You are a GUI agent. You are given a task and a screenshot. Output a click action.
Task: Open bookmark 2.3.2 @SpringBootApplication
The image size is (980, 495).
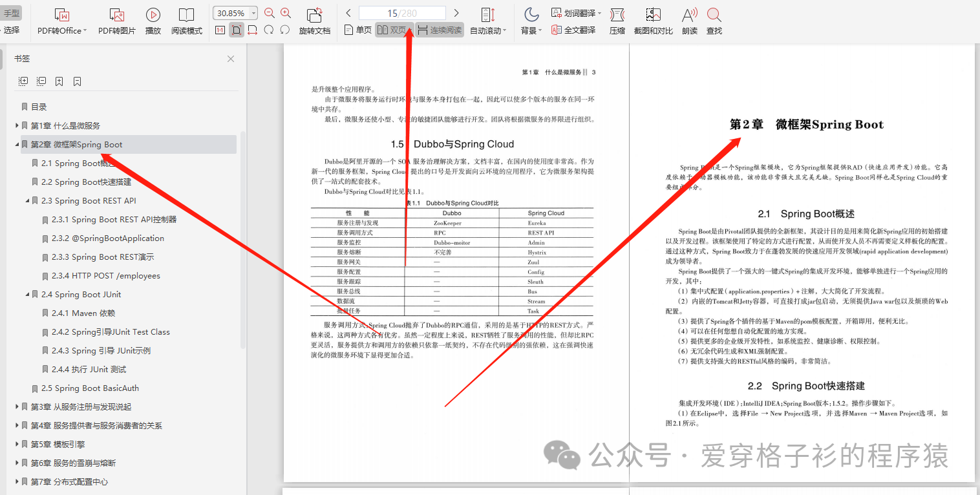[108, 238]
